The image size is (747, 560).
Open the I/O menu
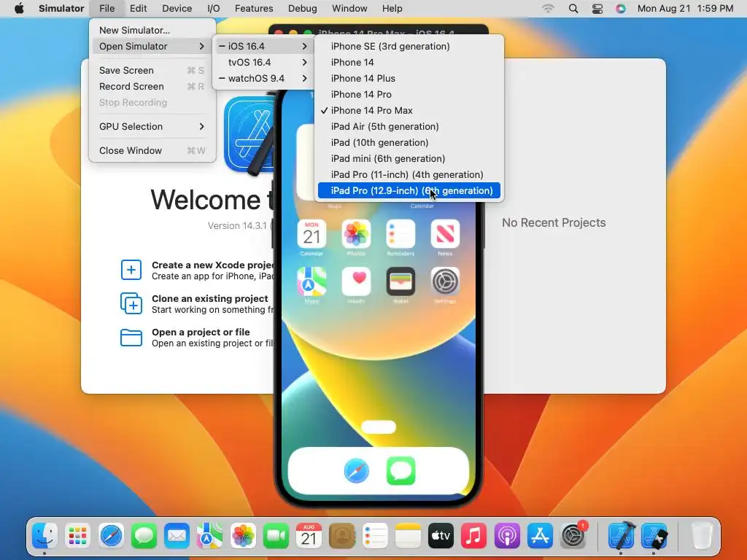point(214,9)
